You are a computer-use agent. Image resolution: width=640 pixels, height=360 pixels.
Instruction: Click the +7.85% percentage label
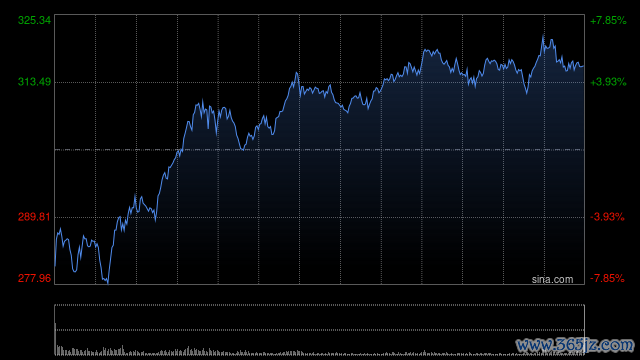point(608,20)
